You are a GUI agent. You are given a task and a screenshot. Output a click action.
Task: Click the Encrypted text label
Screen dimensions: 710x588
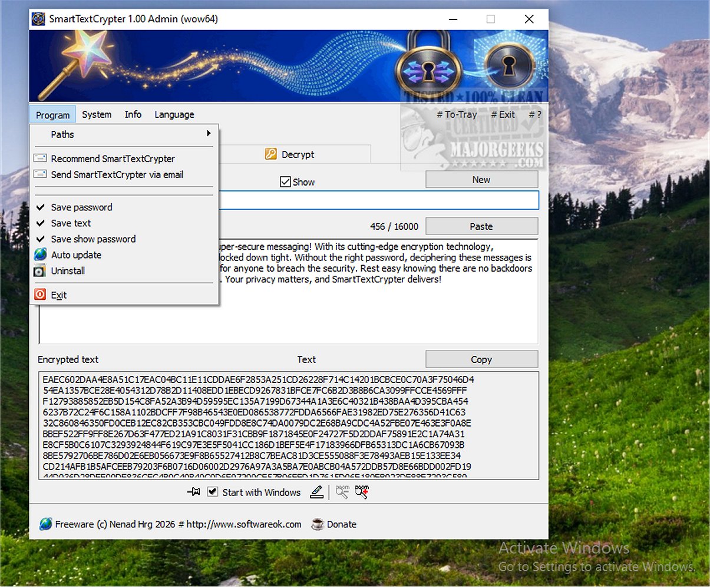coord(68,359)
